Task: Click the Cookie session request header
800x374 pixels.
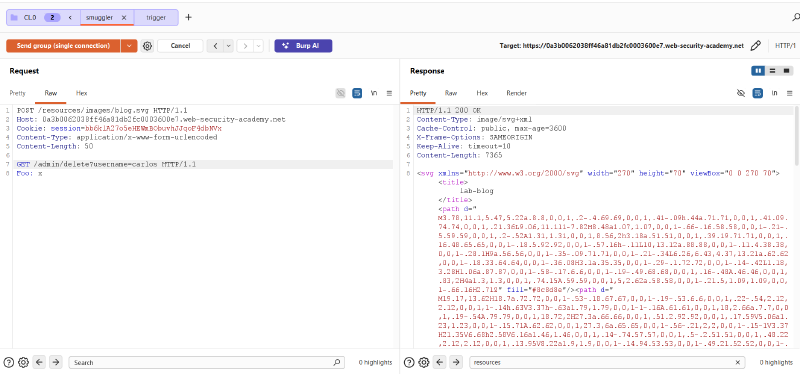Action: click(119, 128)
